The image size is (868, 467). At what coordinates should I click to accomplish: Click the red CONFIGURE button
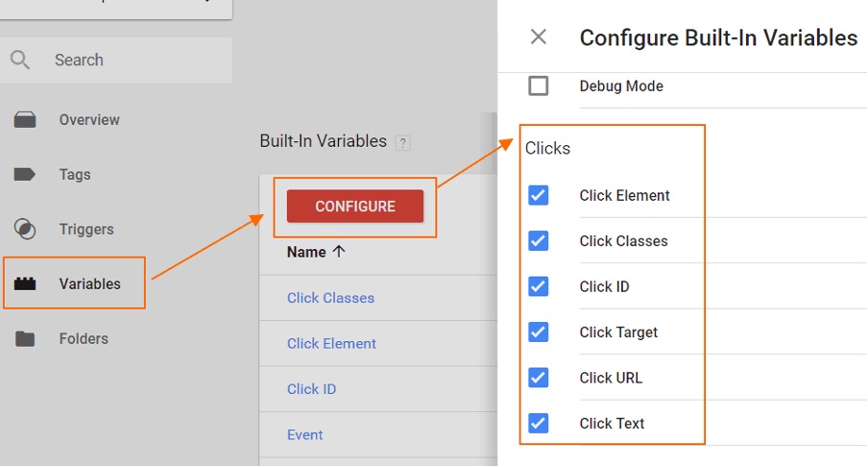point(355,206)
